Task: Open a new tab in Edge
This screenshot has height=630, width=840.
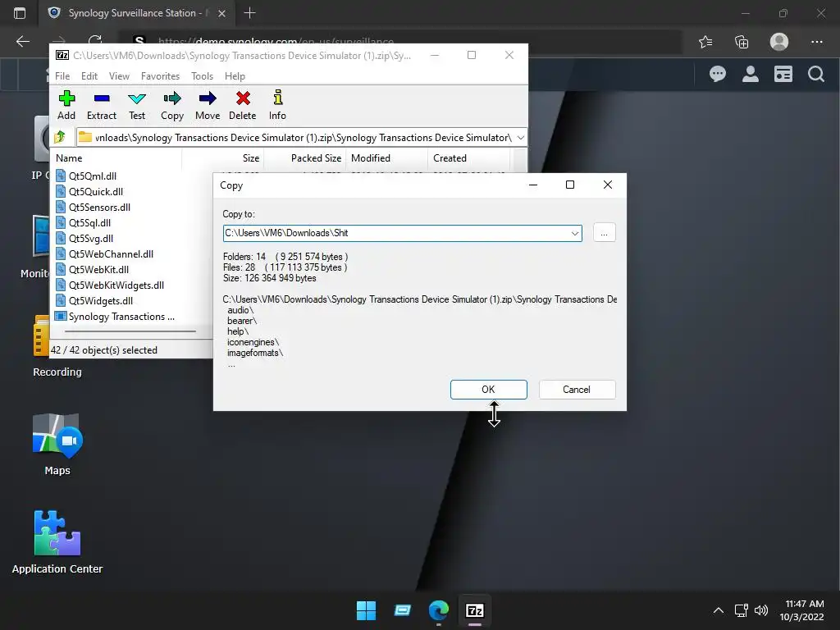Action: coord(249,13)
